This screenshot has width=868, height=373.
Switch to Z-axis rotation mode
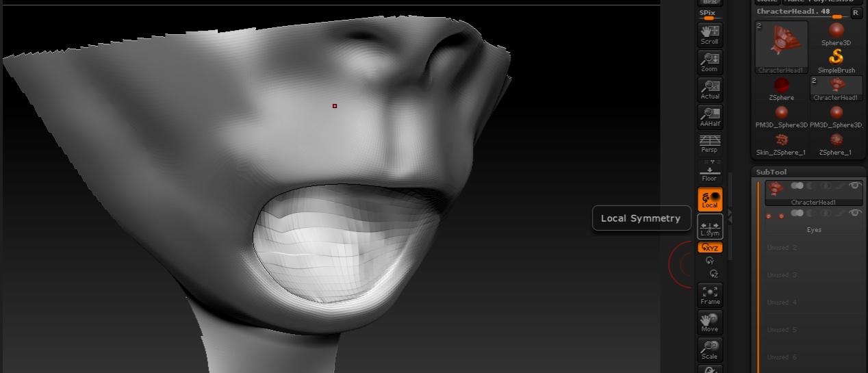click(714, 273)
